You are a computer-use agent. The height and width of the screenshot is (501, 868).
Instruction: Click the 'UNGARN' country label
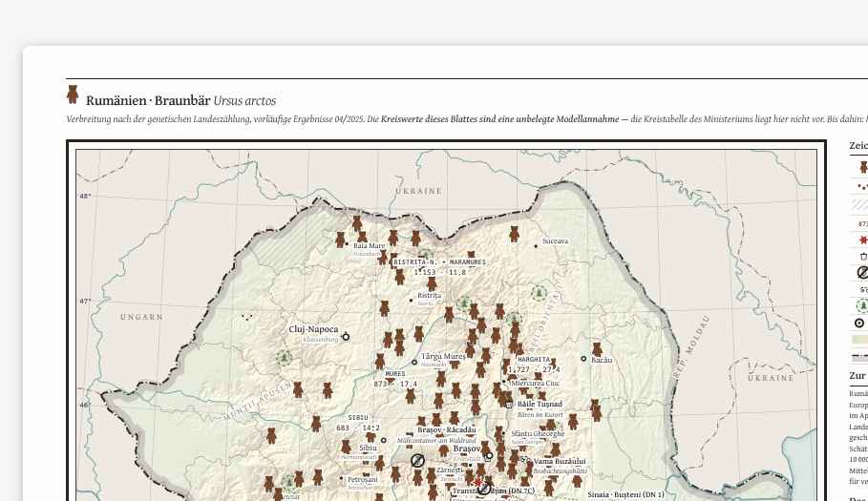tap(141, 317)
